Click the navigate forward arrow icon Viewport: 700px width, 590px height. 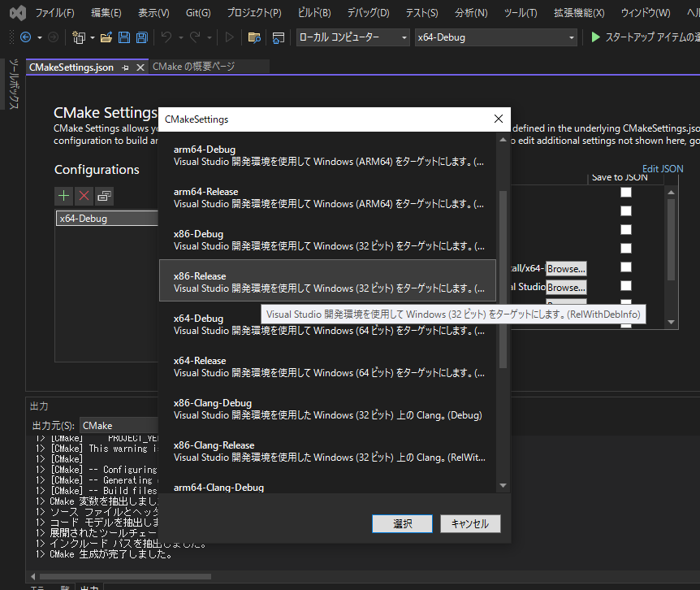(x=53, y=37)
